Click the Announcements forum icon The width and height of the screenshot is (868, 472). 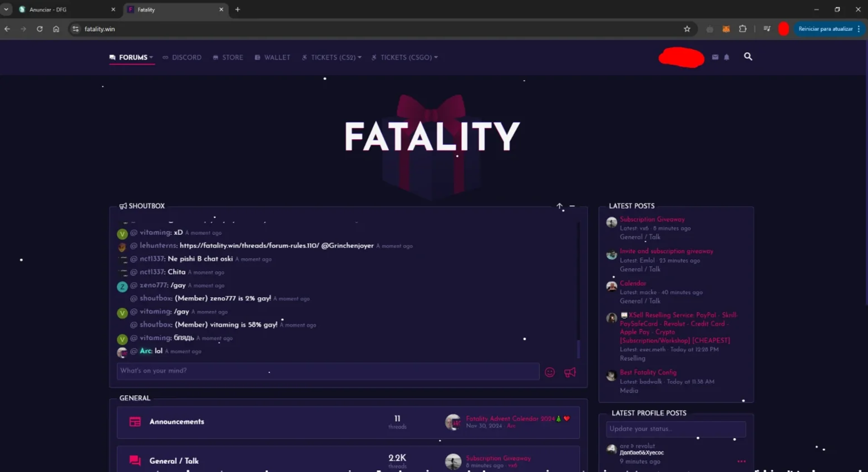tap(135, 422)
